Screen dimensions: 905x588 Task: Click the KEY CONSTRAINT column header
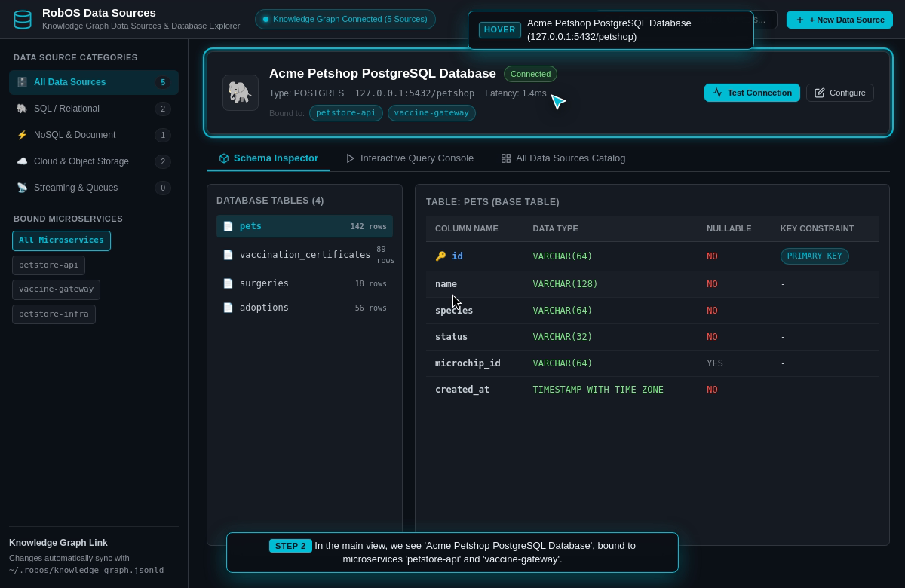coord(818,228)
